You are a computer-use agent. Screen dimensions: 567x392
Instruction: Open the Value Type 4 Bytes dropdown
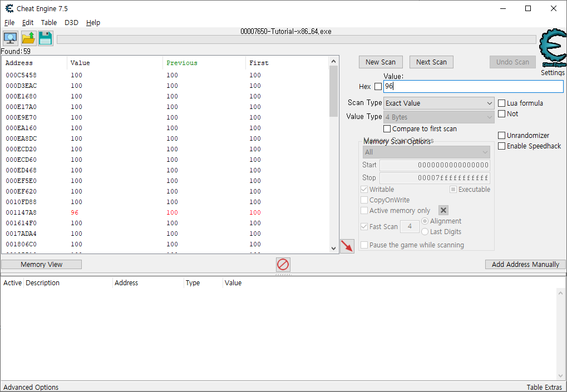click(438, 117)
